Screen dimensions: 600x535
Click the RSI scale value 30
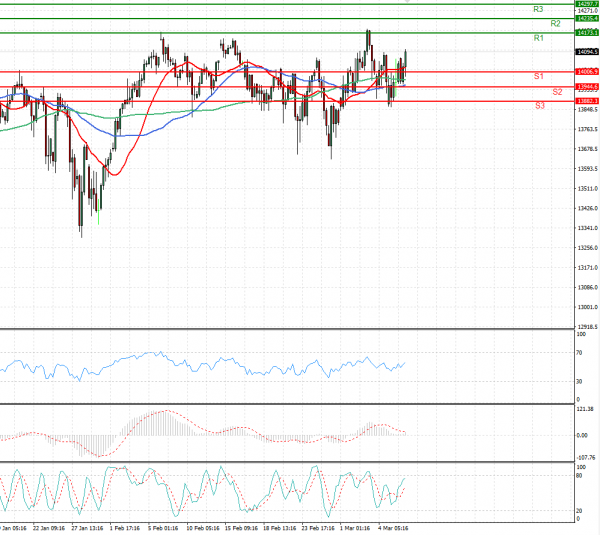tap(579, 382)
